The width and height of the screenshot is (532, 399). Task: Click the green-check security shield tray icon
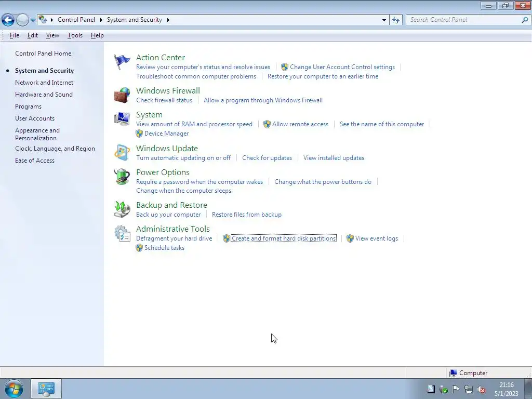(444, 389)
